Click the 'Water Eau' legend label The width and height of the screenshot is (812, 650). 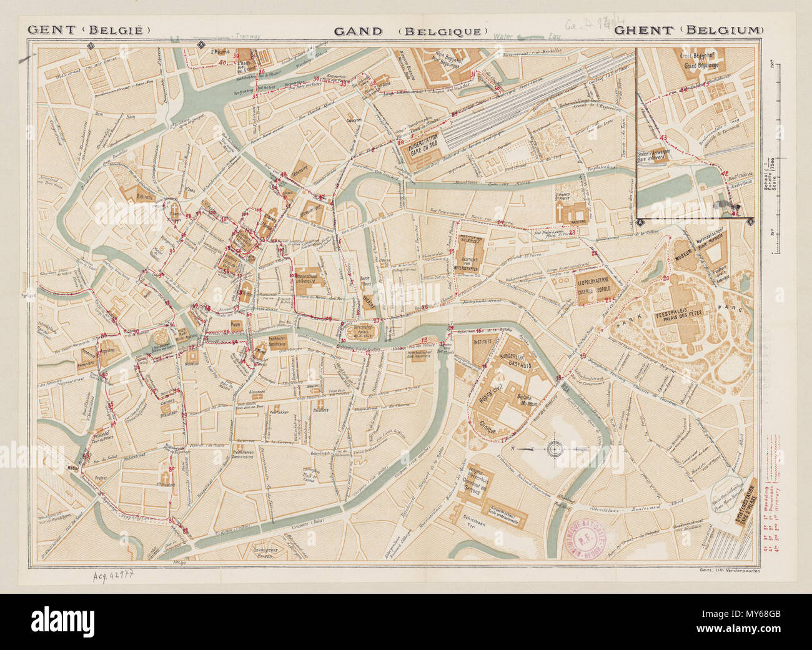(x=528, y=37)
